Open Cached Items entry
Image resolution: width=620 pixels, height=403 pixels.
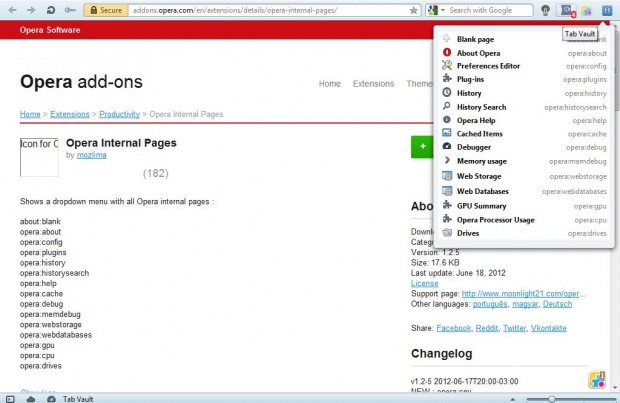pos(524,134)
